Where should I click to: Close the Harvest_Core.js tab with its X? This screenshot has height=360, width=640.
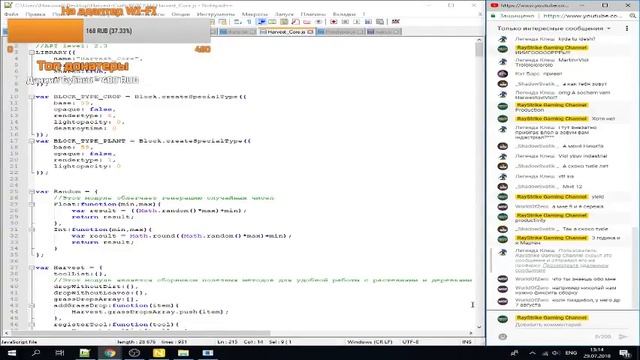[x=310, y=31]
